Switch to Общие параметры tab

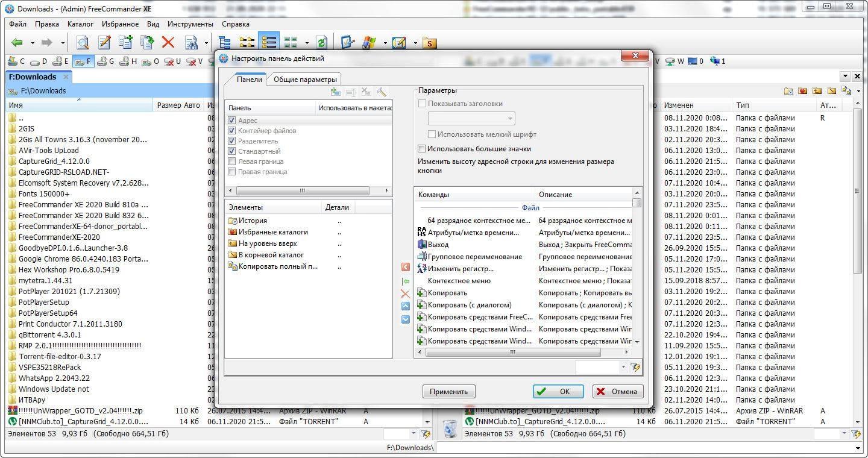click(305, 80)
